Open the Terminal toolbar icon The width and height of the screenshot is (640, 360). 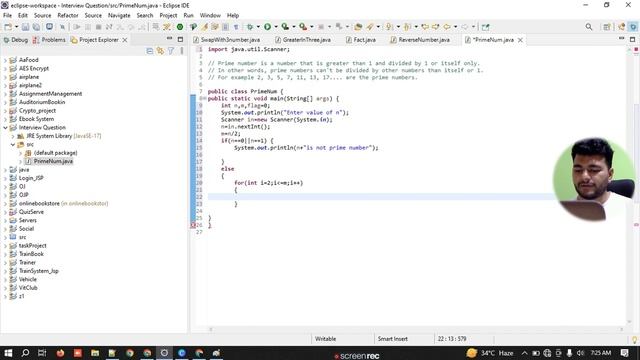tap(49, 27)
